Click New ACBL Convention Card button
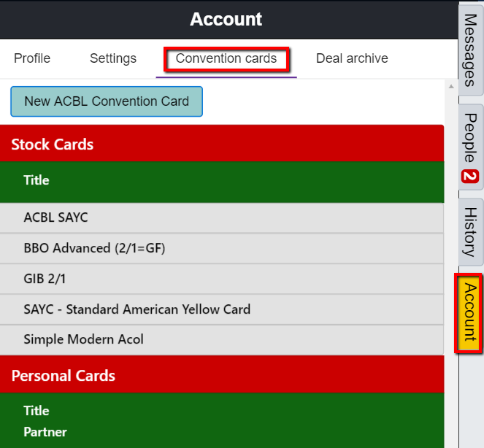The width and height of the screenshot is (484, 448). point(107,101)
